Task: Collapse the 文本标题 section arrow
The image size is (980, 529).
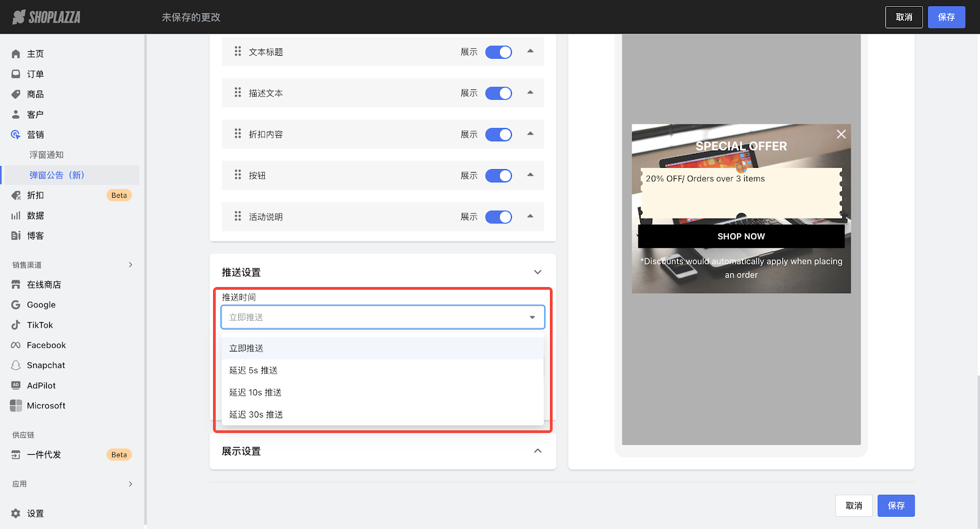Action: (x=530, y=51)
